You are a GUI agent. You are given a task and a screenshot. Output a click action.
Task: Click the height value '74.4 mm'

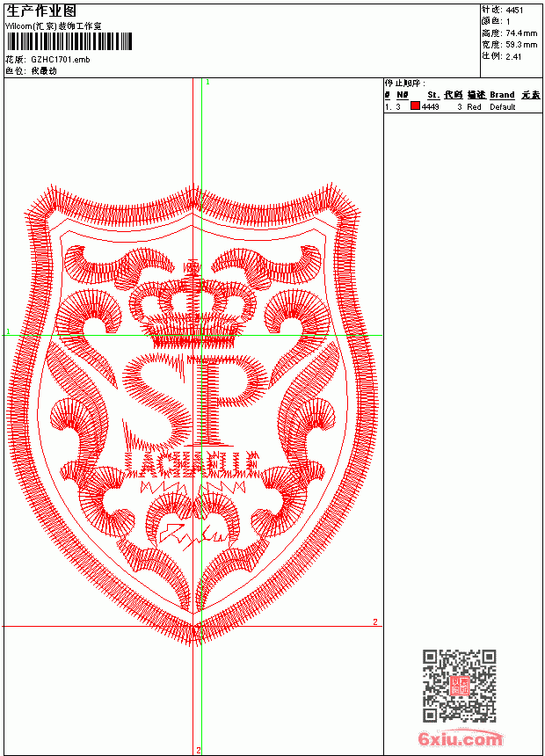pos(521,33)
